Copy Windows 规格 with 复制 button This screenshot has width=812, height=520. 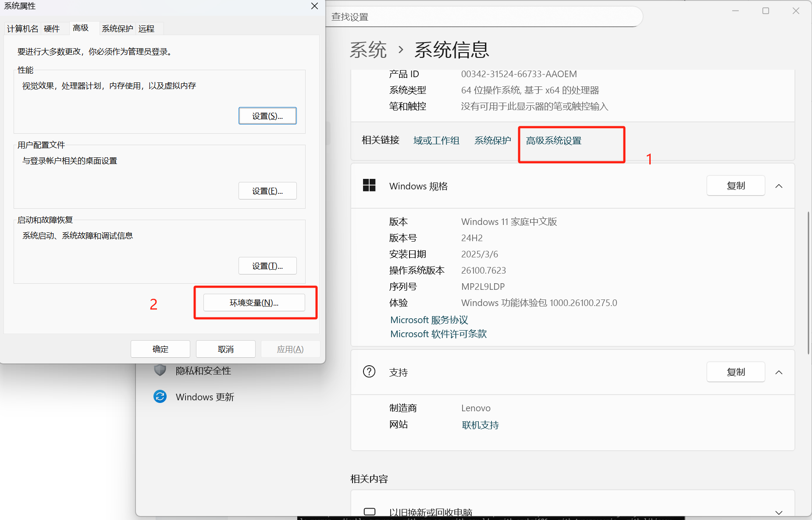point(736,185)
